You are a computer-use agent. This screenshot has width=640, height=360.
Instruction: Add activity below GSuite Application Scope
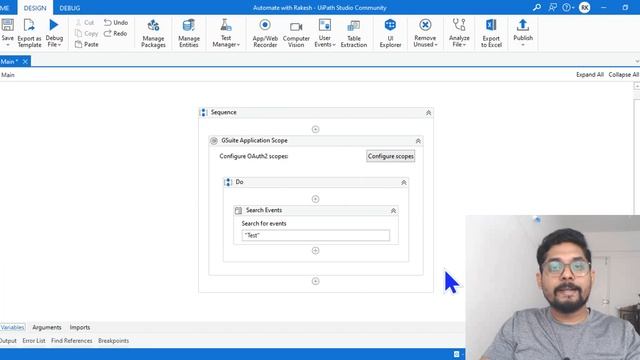coord(315,281)
